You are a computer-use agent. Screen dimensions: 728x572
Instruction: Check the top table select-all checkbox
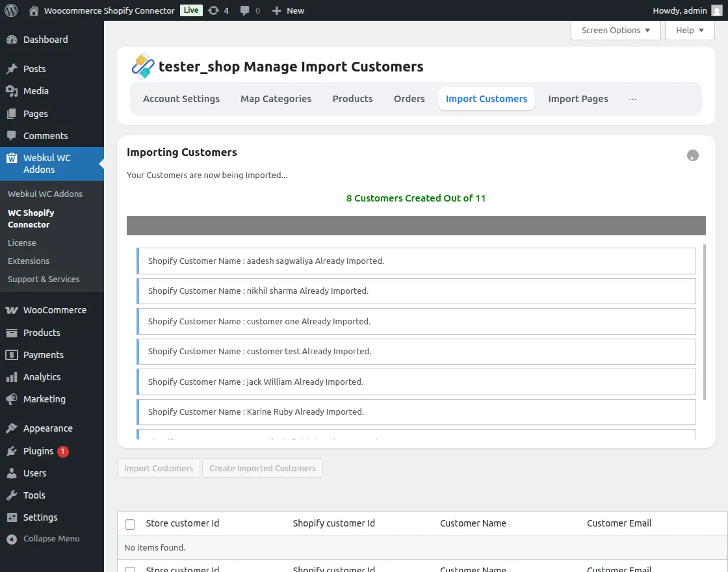130,524
